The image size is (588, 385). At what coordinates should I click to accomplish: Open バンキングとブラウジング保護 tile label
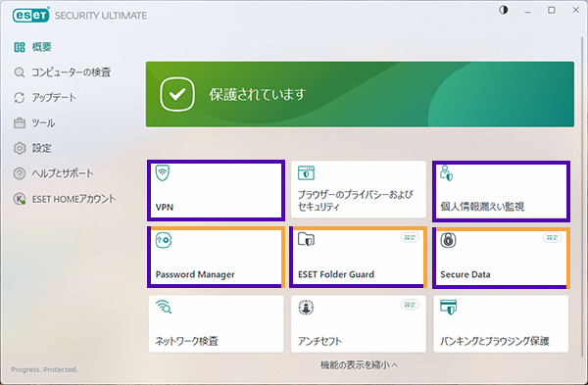495,341
